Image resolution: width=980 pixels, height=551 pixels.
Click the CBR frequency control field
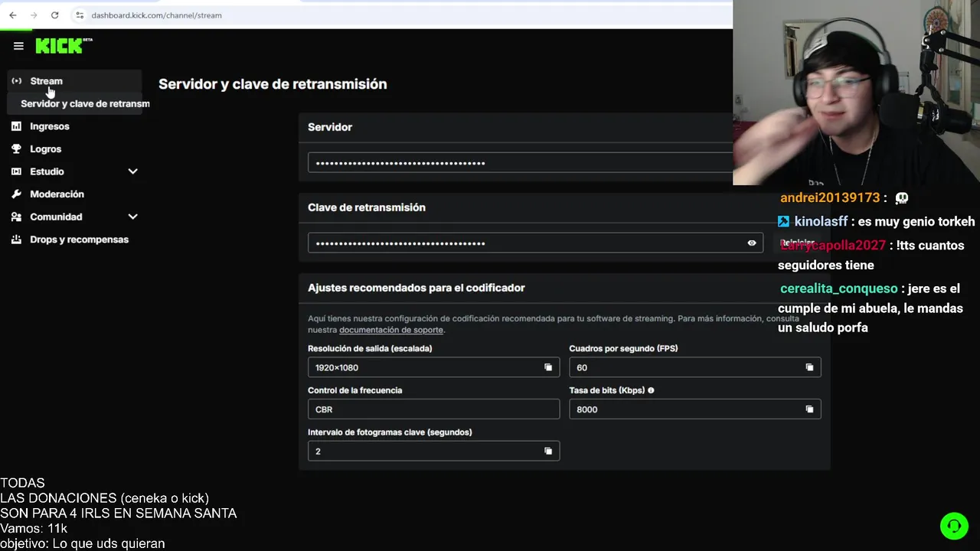point(433,409)
